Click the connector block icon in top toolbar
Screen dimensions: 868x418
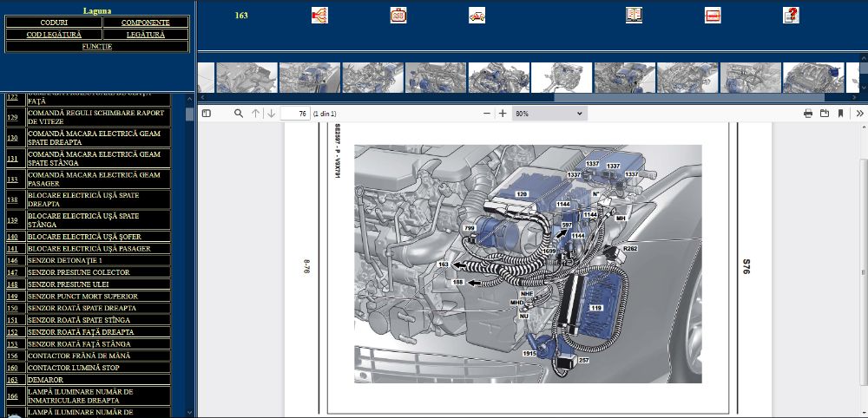[x=398, y=15]
